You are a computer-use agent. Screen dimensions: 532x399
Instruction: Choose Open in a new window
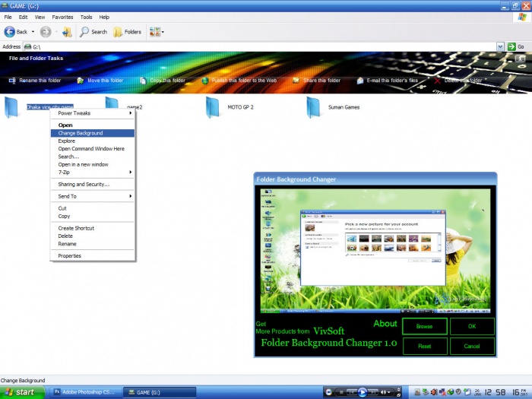click(x=92, y=164)
